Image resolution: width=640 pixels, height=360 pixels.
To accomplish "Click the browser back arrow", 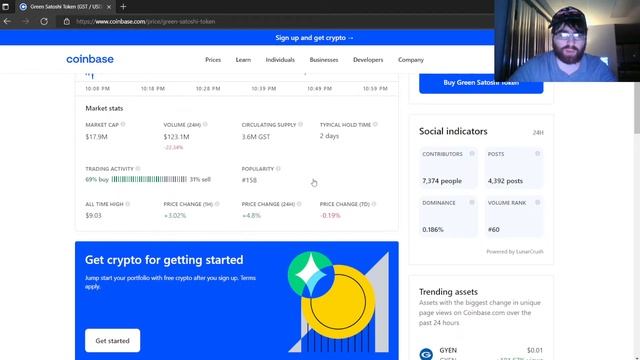I will point(7,21).
